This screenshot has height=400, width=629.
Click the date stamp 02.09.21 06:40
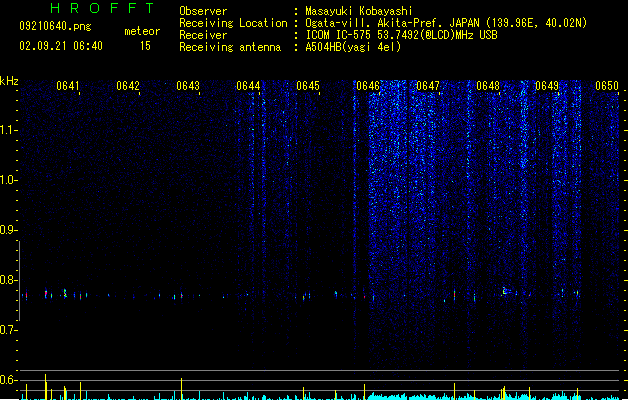click(x=61, y=46)
